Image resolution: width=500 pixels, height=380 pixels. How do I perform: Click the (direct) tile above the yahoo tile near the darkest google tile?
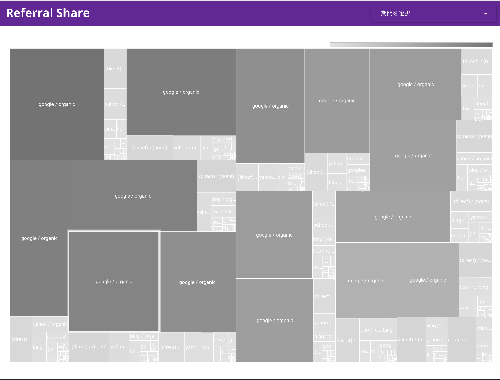[x=115, y=68]
